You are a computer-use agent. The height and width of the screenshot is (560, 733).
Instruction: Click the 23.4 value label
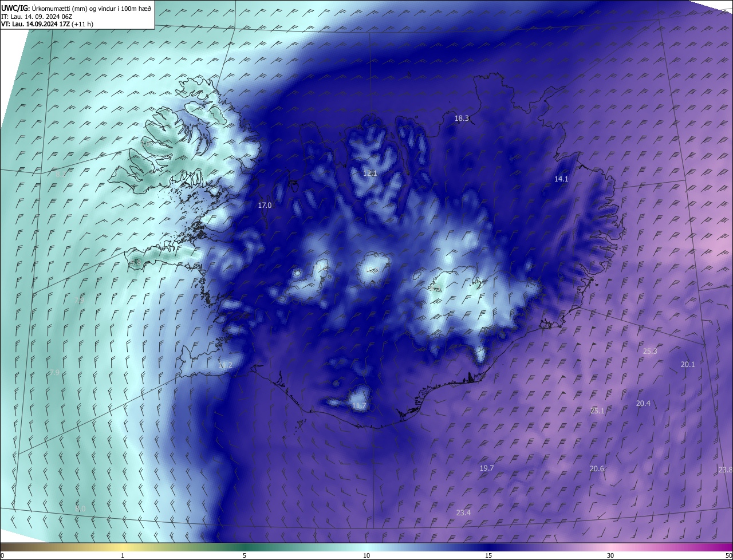pos(464,513)
